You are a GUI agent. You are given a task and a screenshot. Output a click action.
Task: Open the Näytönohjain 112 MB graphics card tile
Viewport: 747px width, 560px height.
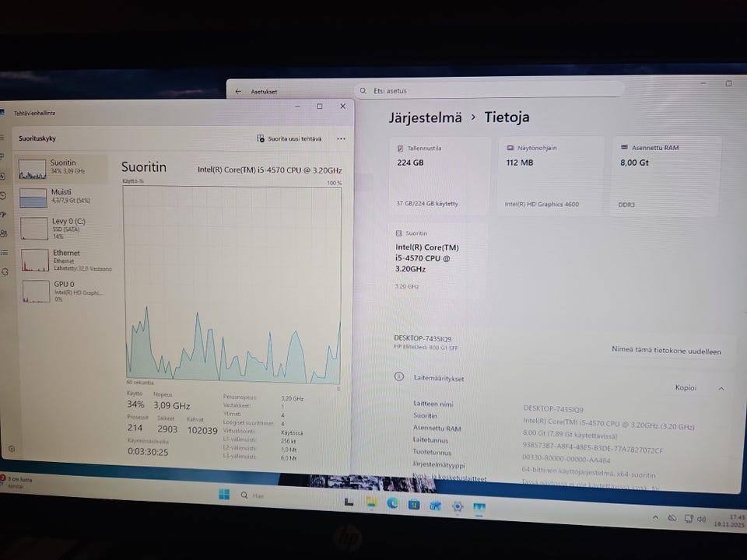coord(551,177)
